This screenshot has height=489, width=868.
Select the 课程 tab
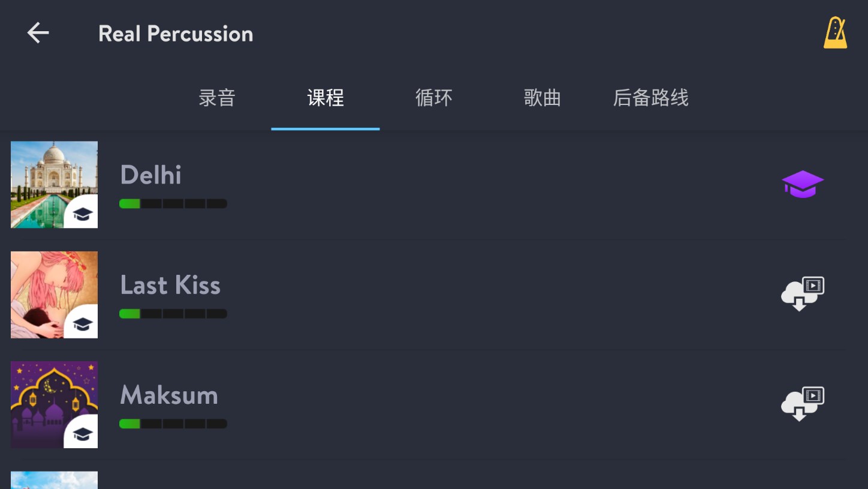[325, 98]
